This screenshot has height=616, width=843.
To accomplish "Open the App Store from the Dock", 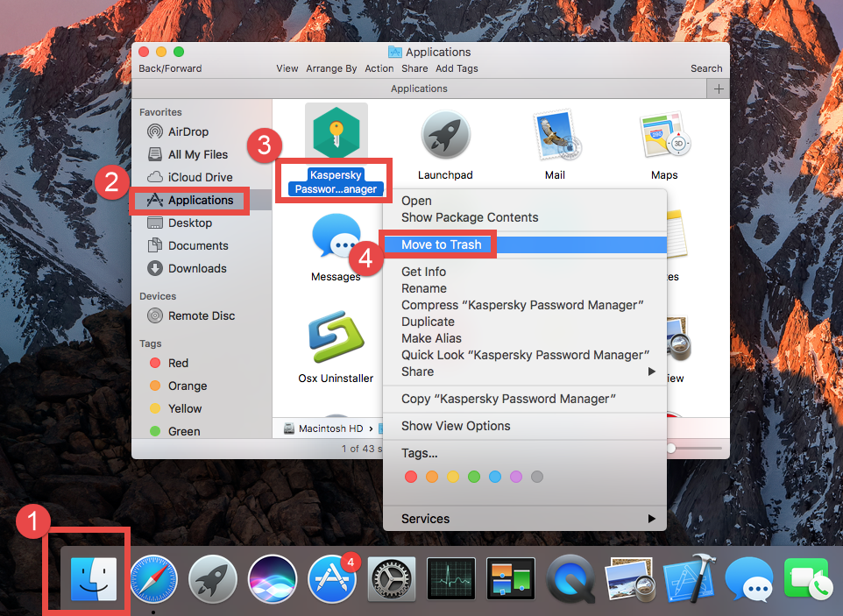I will tap(331, 578).
